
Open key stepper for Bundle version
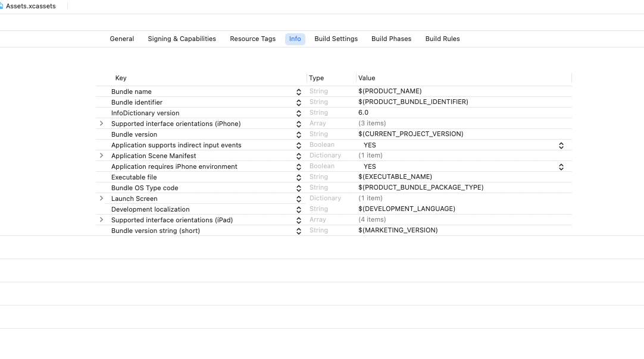coord(299,134)
